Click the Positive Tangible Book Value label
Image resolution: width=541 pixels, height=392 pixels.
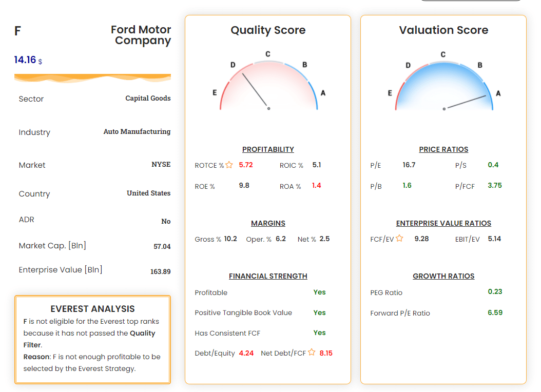(x=243, y=312)
